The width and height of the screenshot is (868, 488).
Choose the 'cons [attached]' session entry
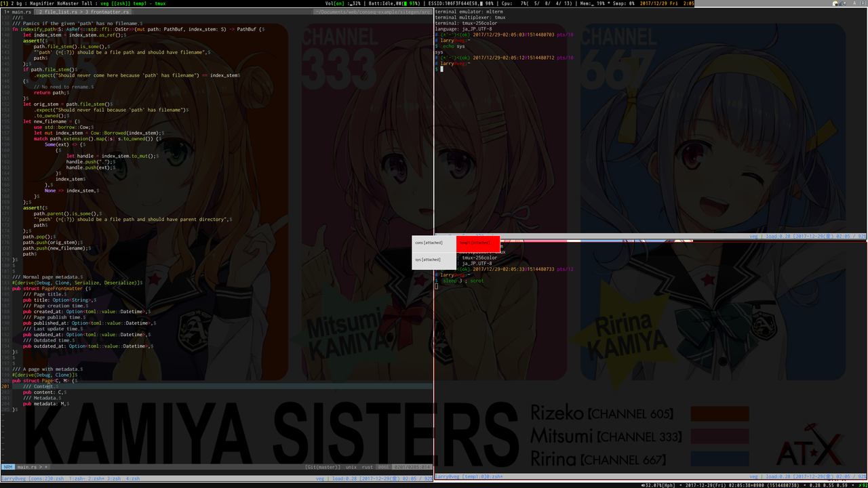(x=434, y=243)
